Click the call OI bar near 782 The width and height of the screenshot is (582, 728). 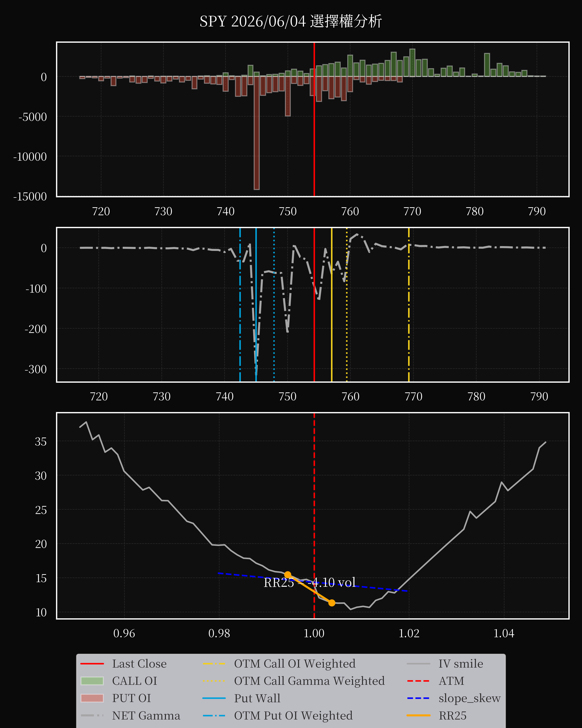[x=487, y=65]
